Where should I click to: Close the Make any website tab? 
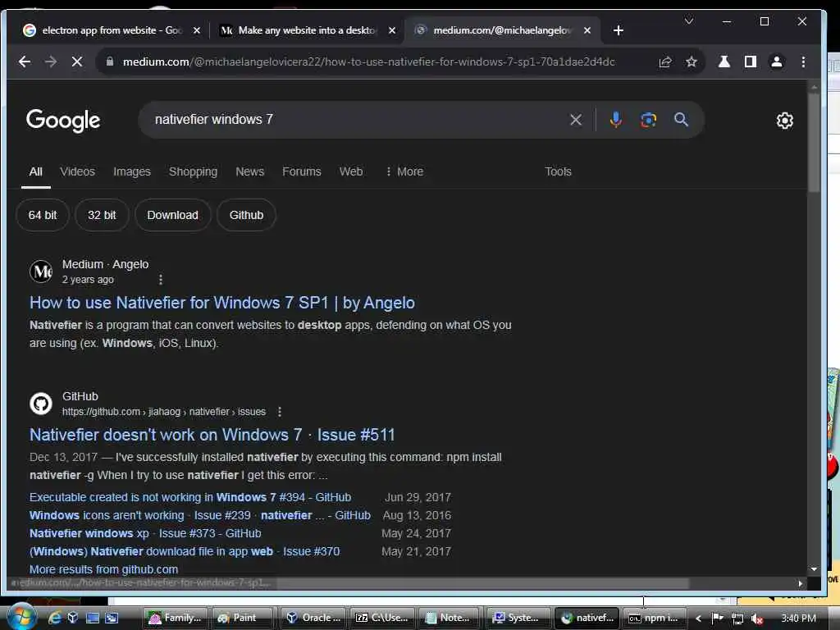(x=392, y=30)
